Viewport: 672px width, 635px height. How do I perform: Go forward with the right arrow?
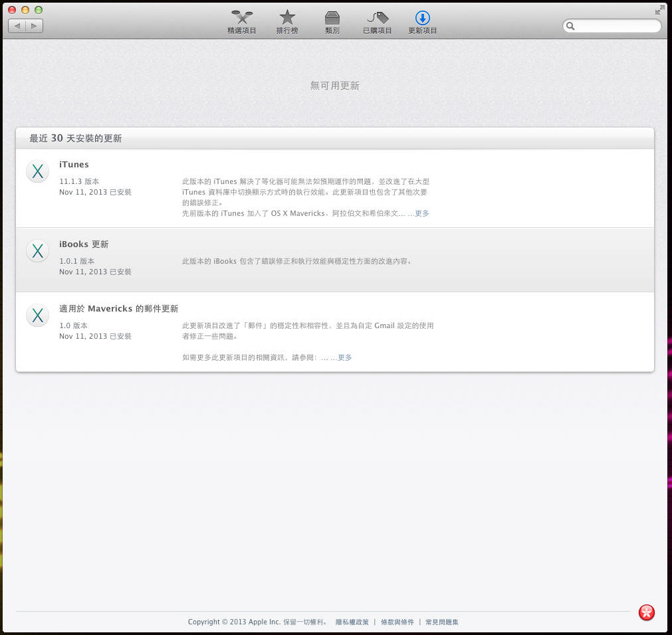coord(35,26)
